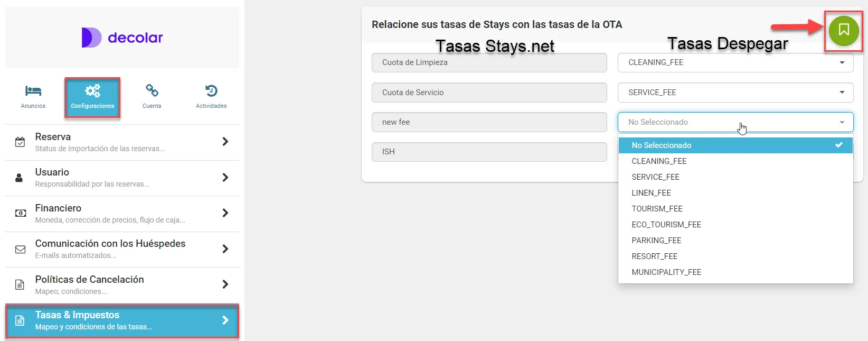Open Políticas de Cancelación row
This screenshot has height=341, width=868.
pos(122,285)
